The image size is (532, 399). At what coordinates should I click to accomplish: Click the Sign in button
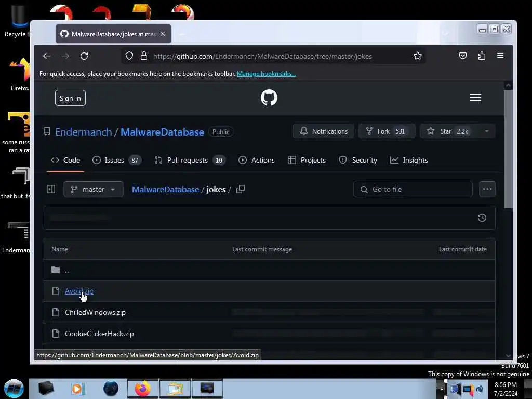click(x=70, y=98)
